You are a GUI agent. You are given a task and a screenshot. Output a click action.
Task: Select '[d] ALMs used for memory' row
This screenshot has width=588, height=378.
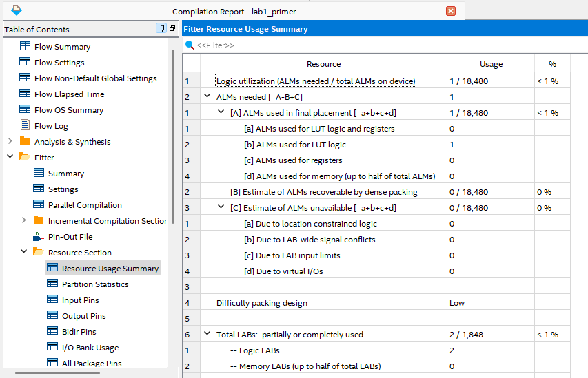click(x=339, y=176)
